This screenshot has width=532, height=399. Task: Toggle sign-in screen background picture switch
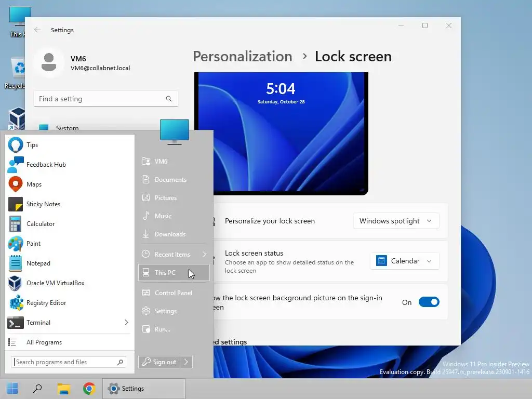[x=429, y=302]
